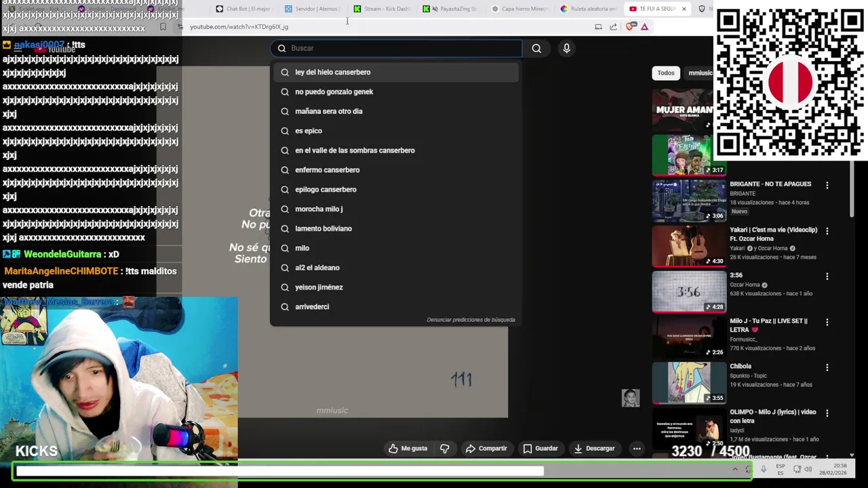Viewport: 868px width, 488px height.
Task: Open options menu for Milo J Tu Paz video
Action: click(827, 321)
